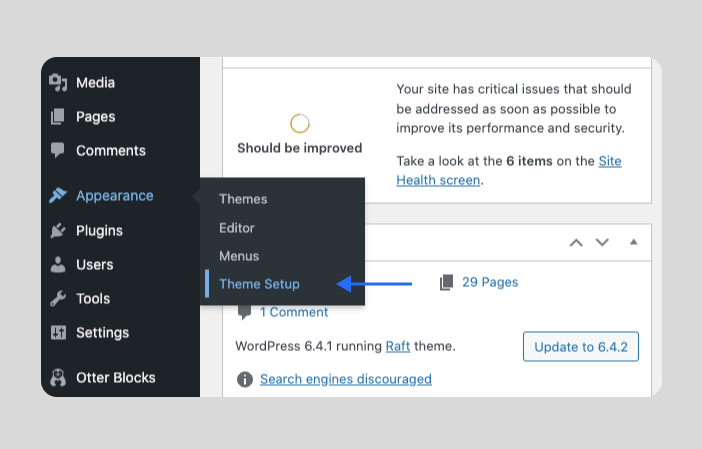Open the Search engines discouraged link
The height and width of the screenshot is (449, 702).
[x=345, y=379]
